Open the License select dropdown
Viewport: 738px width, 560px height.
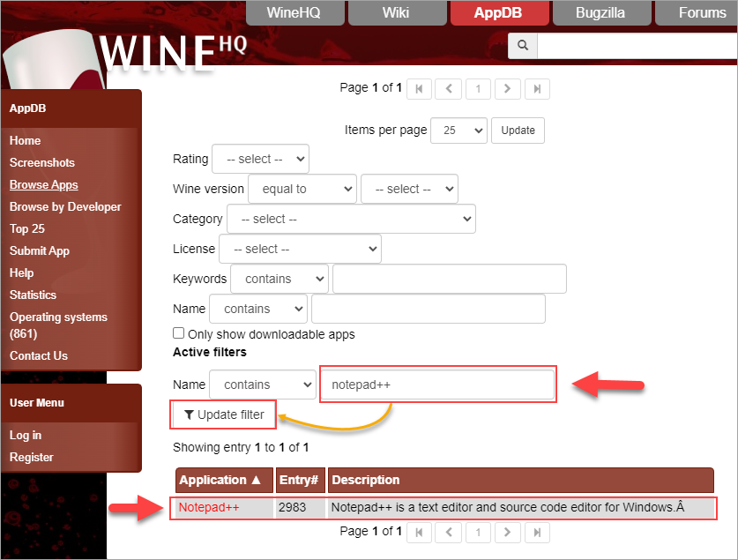[x=300, y=249]
